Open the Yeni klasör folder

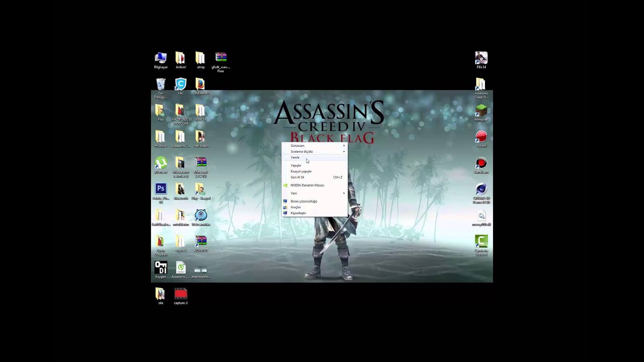200,139
